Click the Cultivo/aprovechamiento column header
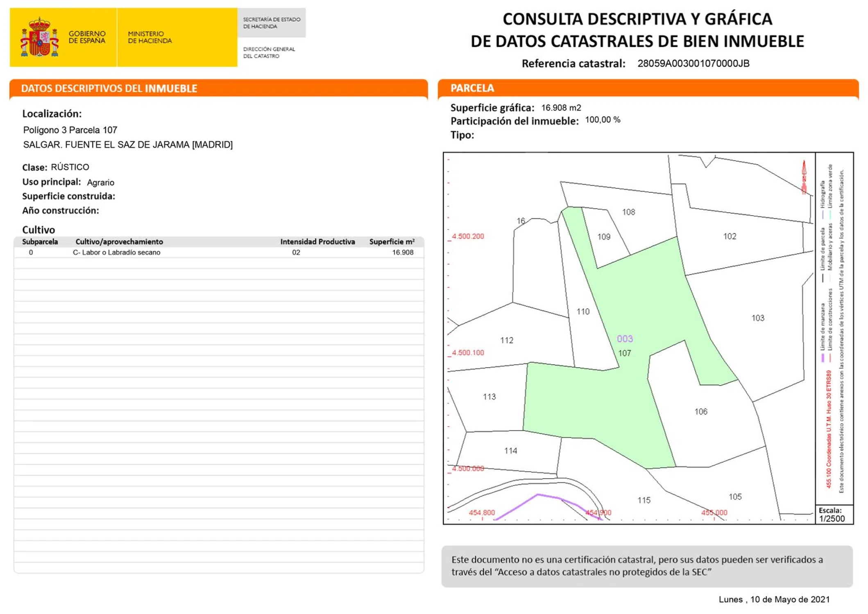Screen dimensions: 868x614 point(119,242)
